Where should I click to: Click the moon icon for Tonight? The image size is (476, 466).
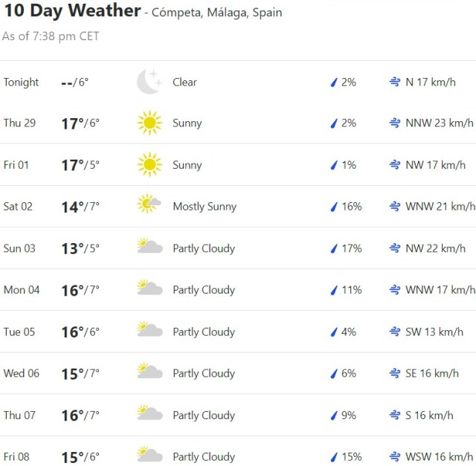149,82
